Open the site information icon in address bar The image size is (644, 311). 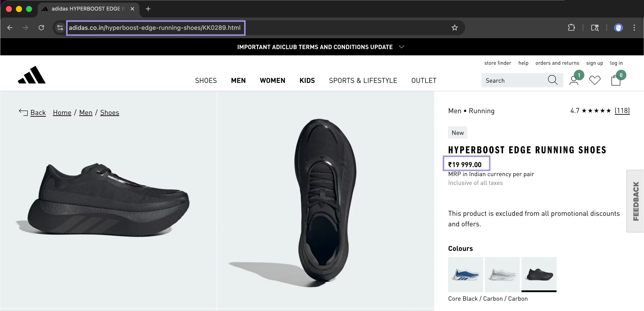[60, 28]
